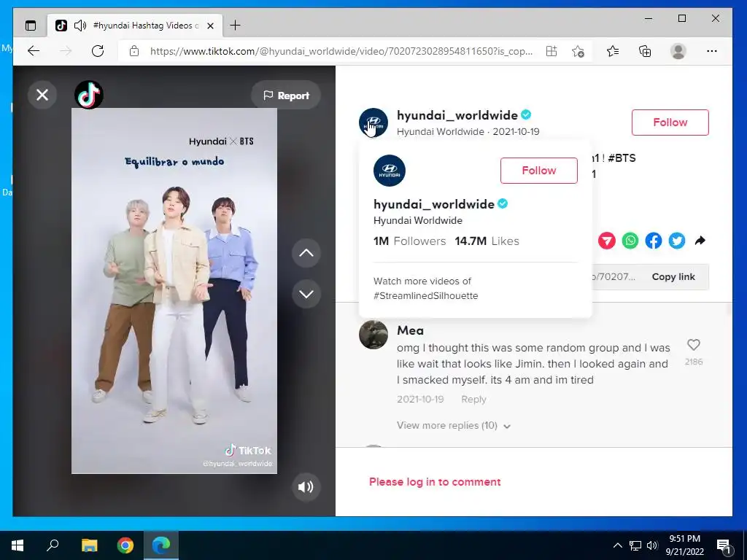Open hyundai_worldwide name in the hover card
The width and height of the screenshot is (747, 560).
[433, 204]
